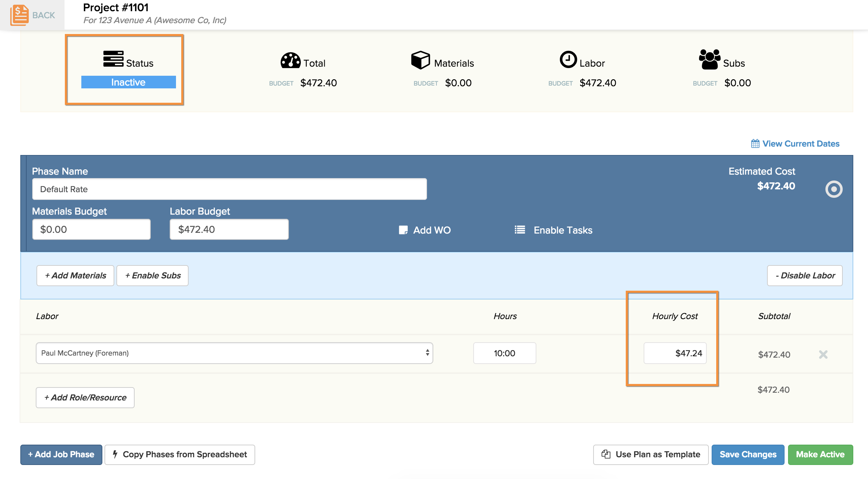
Task: Click the Labor Budget $472.40 field
Action: (229, 229)
